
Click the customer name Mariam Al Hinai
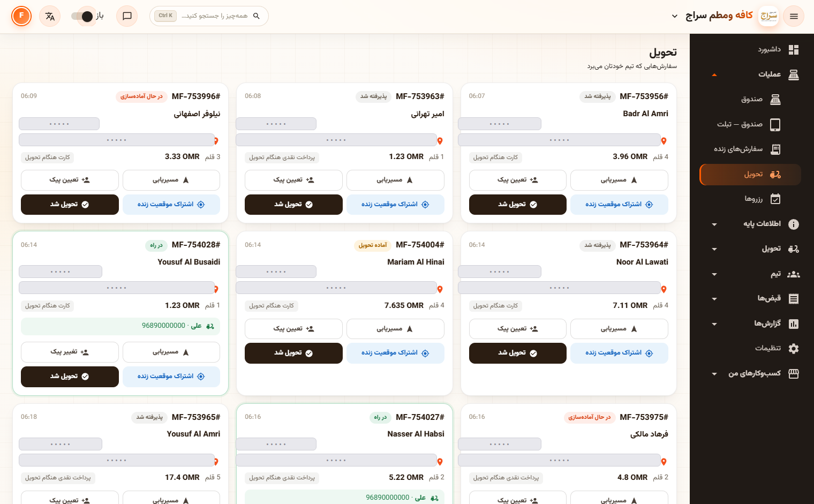tap(416, 262)
